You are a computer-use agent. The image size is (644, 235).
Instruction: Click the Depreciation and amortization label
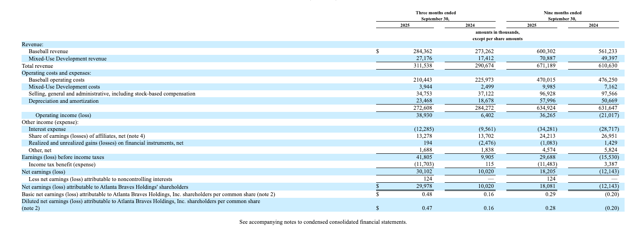63,101
